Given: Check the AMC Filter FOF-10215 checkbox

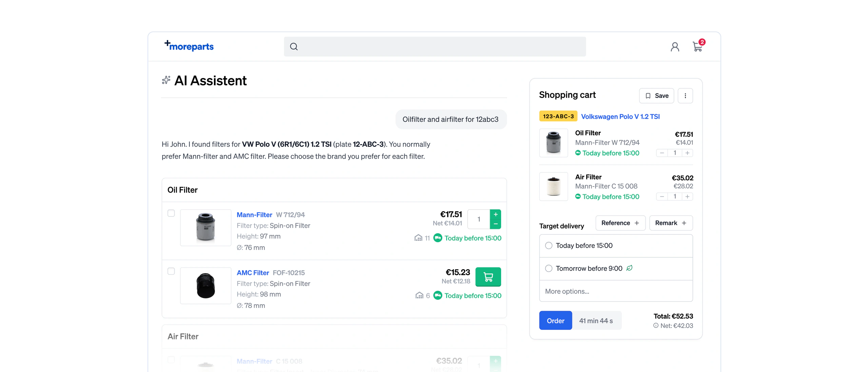Looking at the screenshot, I should (x=171, y=271).
